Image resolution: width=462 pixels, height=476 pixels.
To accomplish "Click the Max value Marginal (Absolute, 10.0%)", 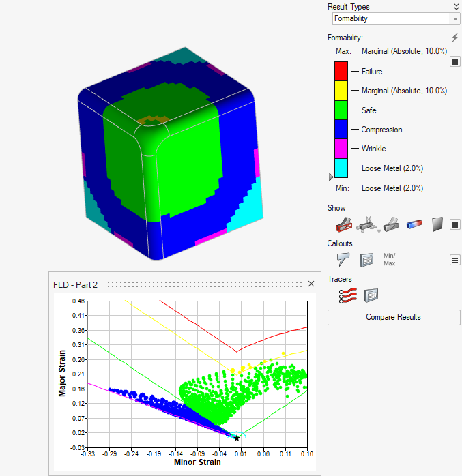I will tap(404, 51).
